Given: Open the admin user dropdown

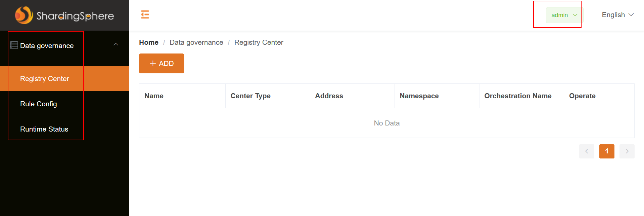Looking at the screenshot, I should point(564,15).
